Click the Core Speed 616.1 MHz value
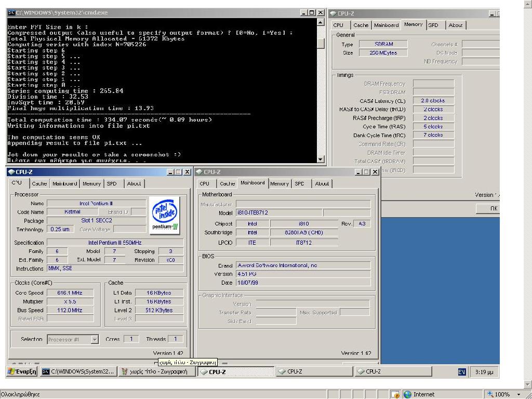This screenshot has width=532, height=399. coord(70,293)
